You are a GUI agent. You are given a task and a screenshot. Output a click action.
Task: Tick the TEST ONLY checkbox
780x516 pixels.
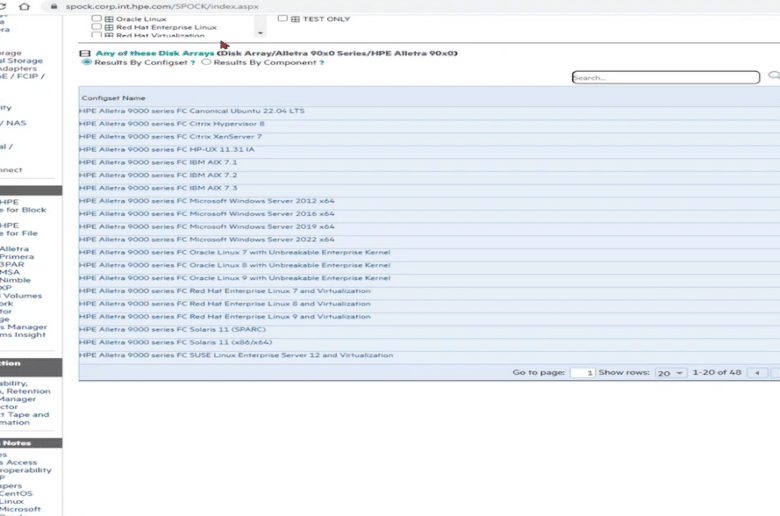click(x=283, y=18)
